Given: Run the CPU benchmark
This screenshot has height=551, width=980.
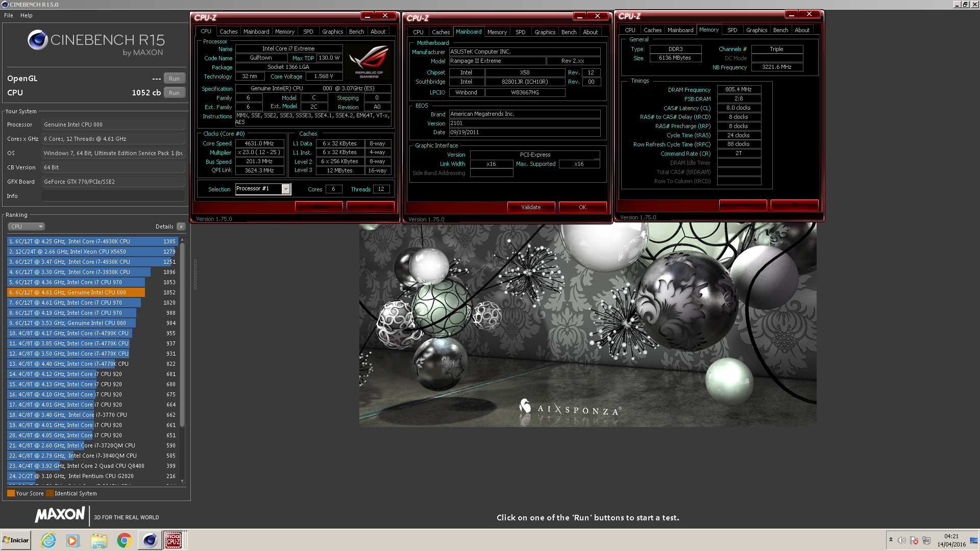Looking at the screenshot, I should point(174,93).
